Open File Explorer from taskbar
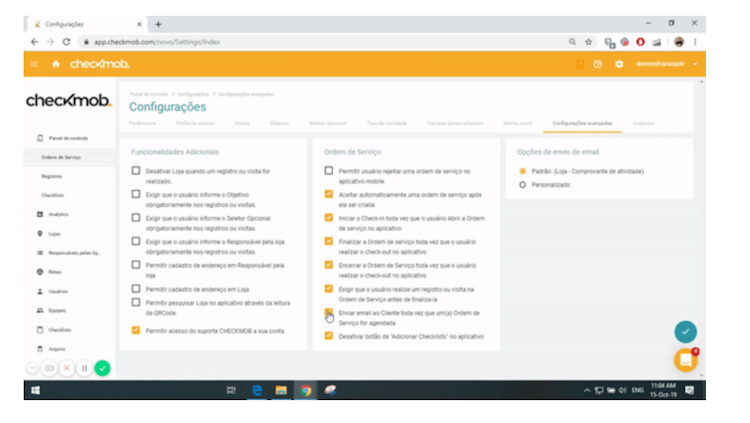 [281, 390]
